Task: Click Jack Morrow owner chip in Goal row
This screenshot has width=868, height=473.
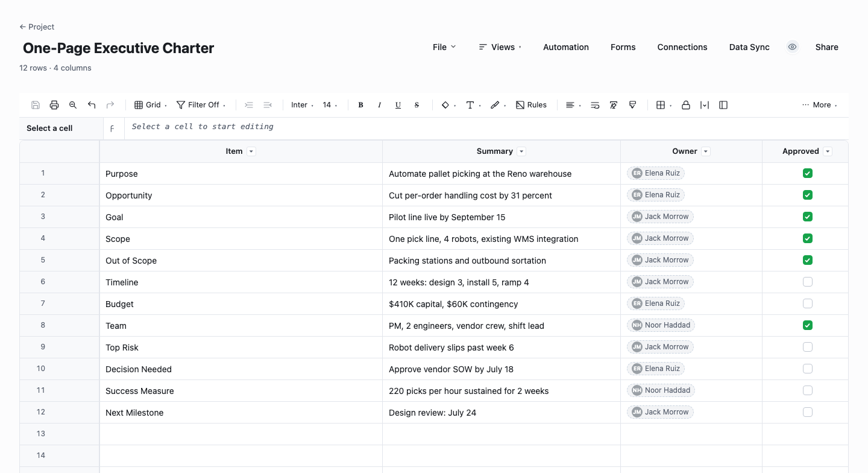Action: 660,217
